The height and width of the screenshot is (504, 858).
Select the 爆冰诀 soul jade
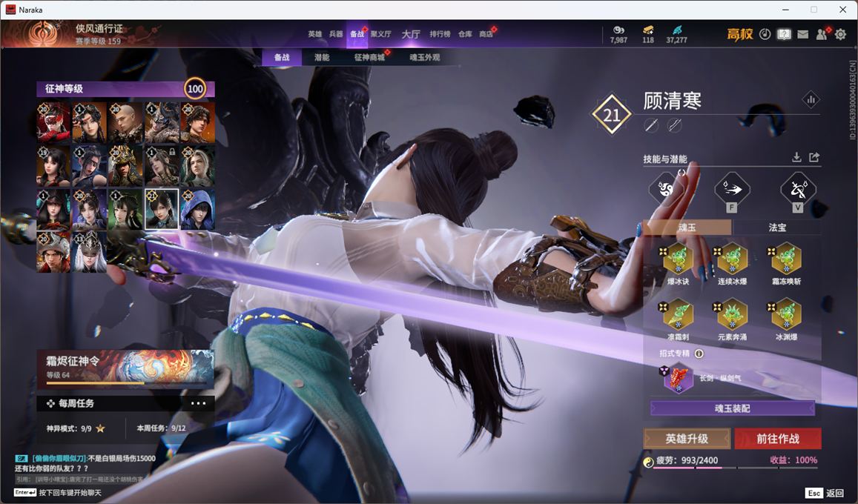pyautogui.click(x=678, y=260)
